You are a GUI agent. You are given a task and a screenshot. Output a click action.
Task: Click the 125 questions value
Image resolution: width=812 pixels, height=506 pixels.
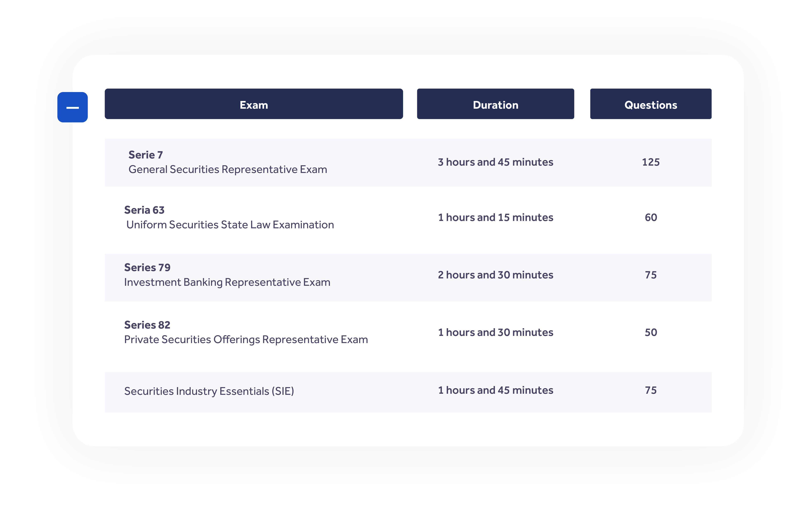[650, 162]
